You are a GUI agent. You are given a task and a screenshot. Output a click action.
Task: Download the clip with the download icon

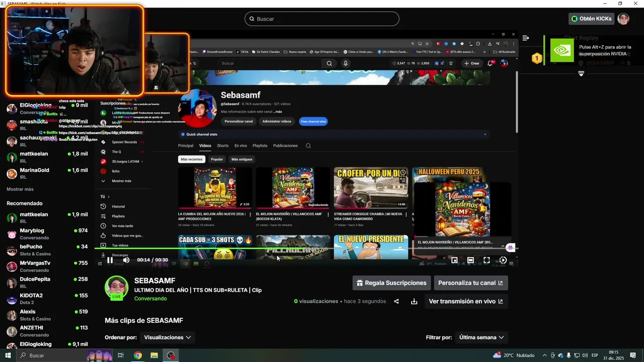click(414, 301)
